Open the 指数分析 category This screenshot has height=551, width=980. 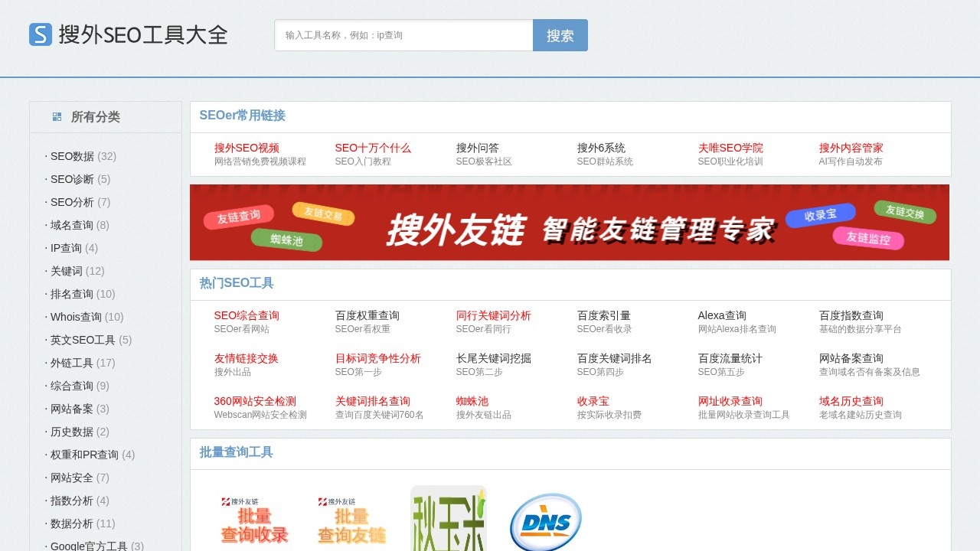[72, 500]
